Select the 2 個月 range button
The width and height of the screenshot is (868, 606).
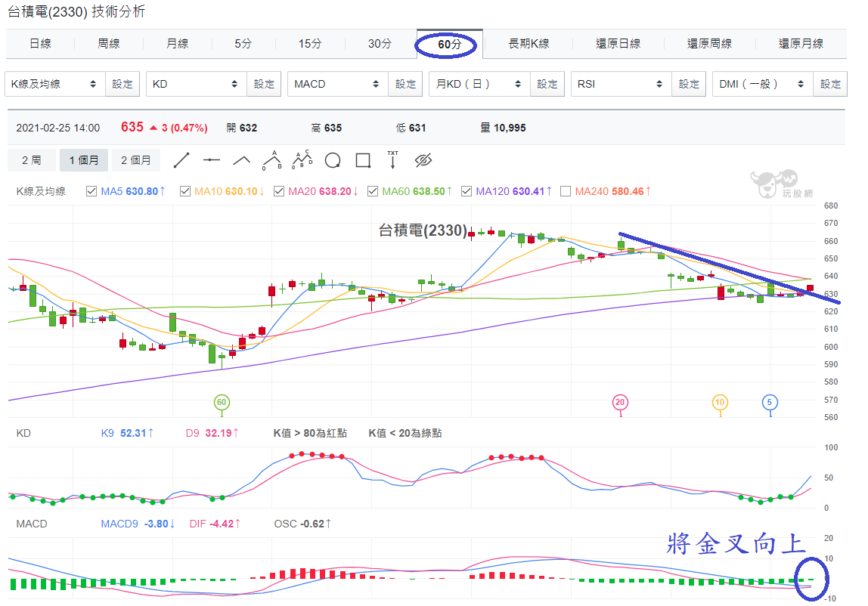point(136,160)
